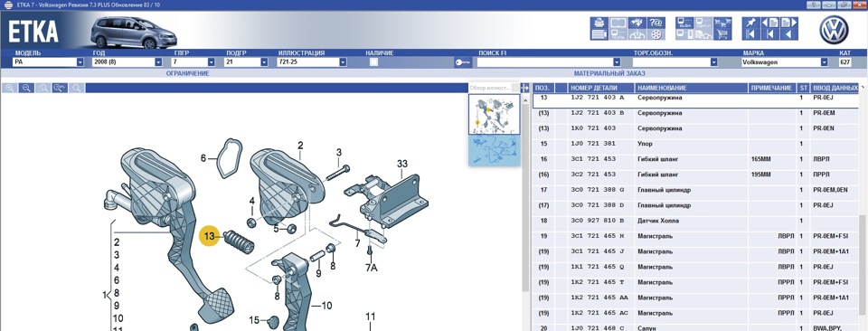
Task: Click the ПОЗ. column header
Action: tap(544, 88)
